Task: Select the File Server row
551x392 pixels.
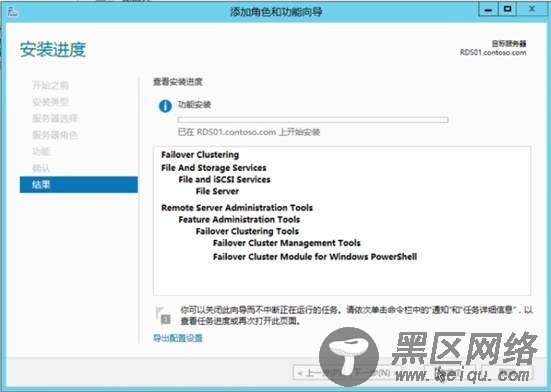Action: pos(217,191)
